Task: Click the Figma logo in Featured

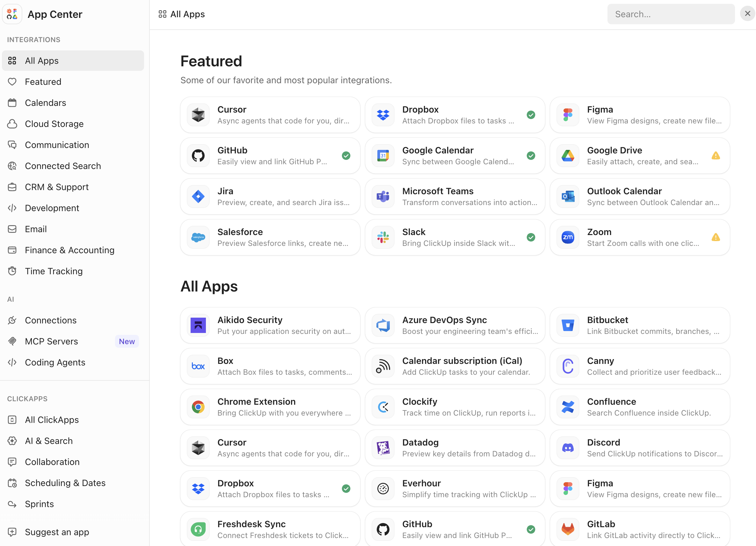Action: click(x=568, y=115)
